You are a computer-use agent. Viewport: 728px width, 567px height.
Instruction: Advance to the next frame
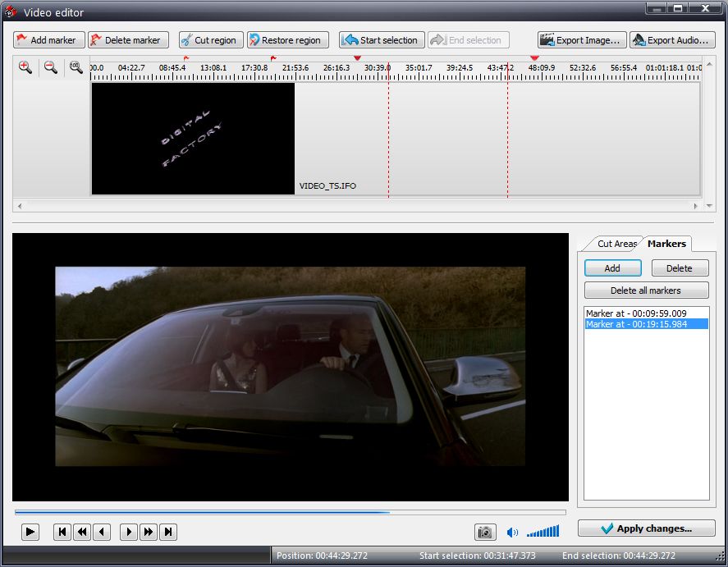click(129, 532)
